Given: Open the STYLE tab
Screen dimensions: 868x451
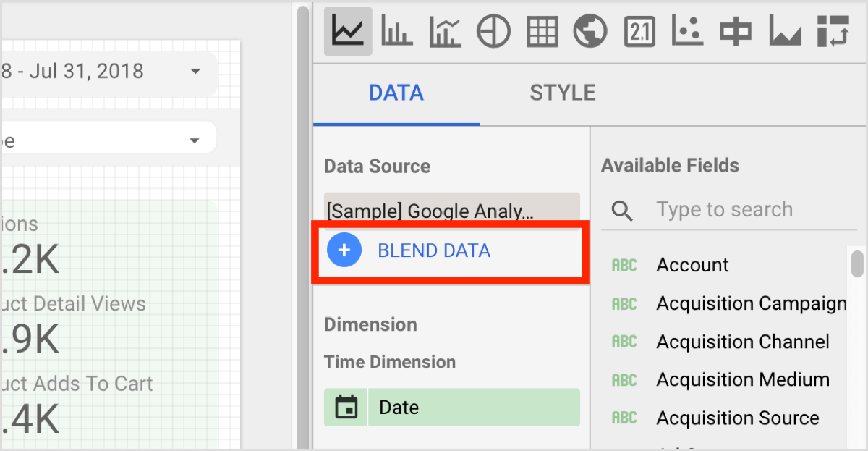Looking at the screenshot, I should (563, 93).
